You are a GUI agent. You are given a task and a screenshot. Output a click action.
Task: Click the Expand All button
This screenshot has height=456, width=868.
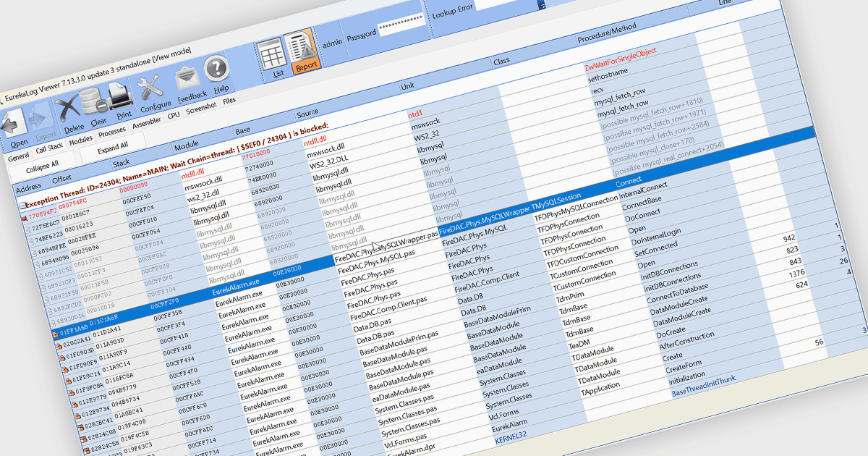click(112, 147)
